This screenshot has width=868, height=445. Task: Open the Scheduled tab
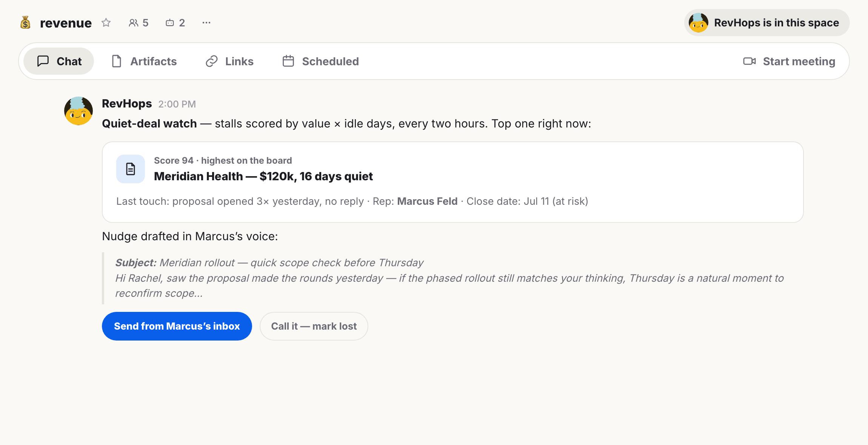[x=321, y=61]
